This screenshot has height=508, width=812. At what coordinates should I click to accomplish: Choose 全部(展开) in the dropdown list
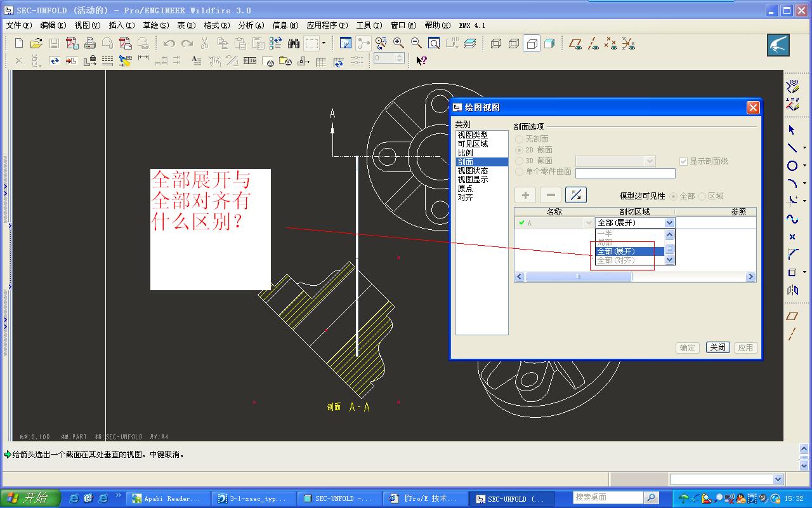coord(630,251)
